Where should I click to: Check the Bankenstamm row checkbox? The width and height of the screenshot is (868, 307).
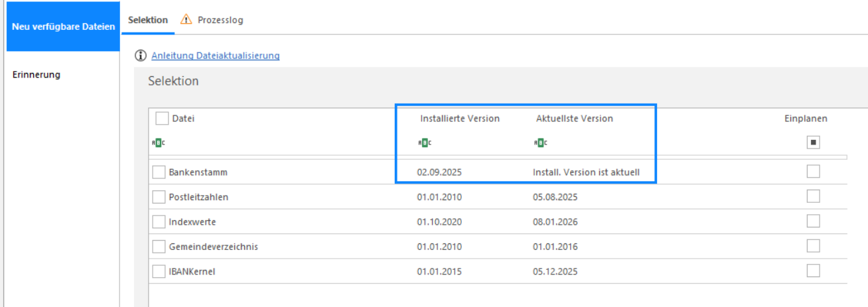point(159,172)
